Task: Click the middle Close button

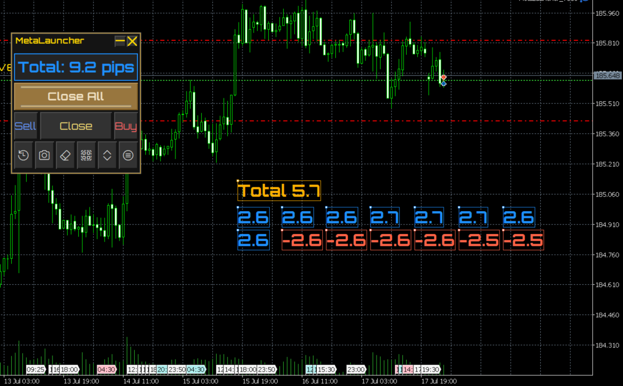Action: pos(76,126)
